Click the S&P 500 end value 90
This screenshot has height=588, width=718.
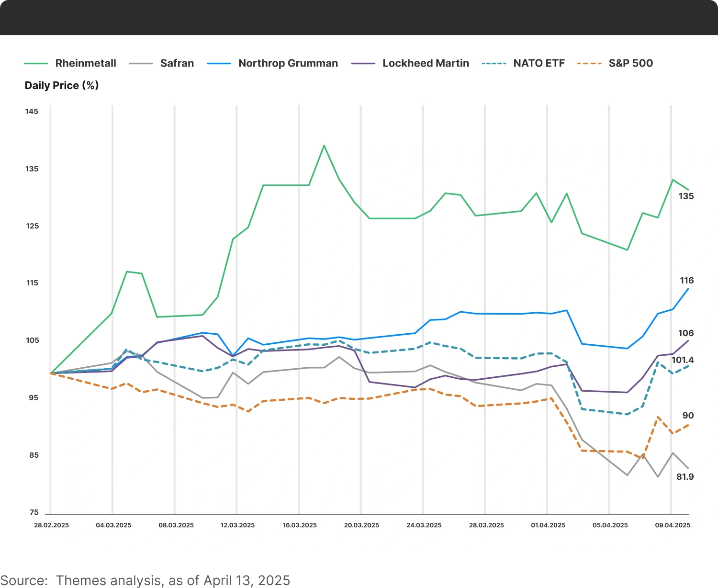click(x=688, y=416)
